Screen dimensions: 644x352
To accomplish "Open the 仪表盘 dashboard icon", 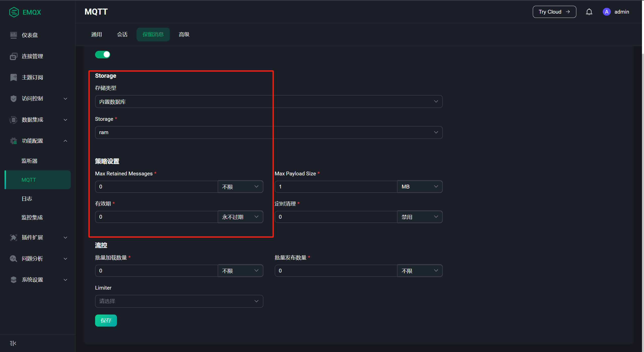I will coord(13,35).
